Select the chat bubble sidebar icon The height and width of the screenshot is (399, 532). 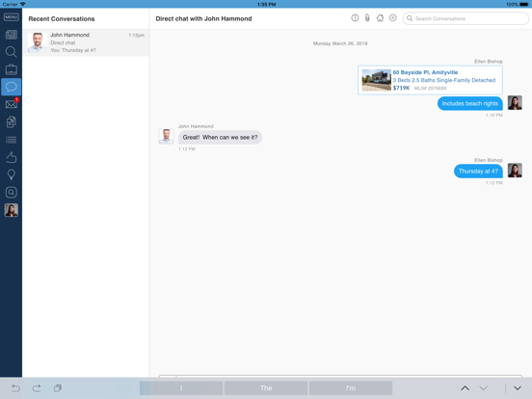coord(12,87)
